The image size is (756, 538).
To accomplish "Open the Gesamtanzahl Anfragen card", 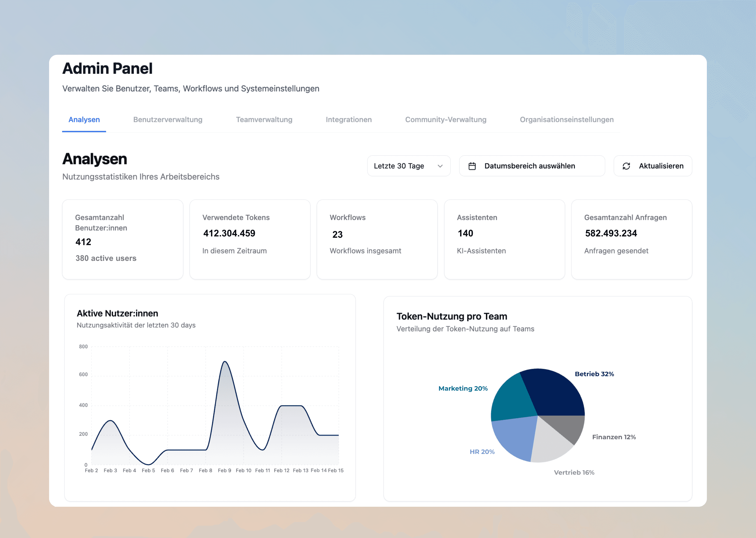I will (x=631, y=239).
